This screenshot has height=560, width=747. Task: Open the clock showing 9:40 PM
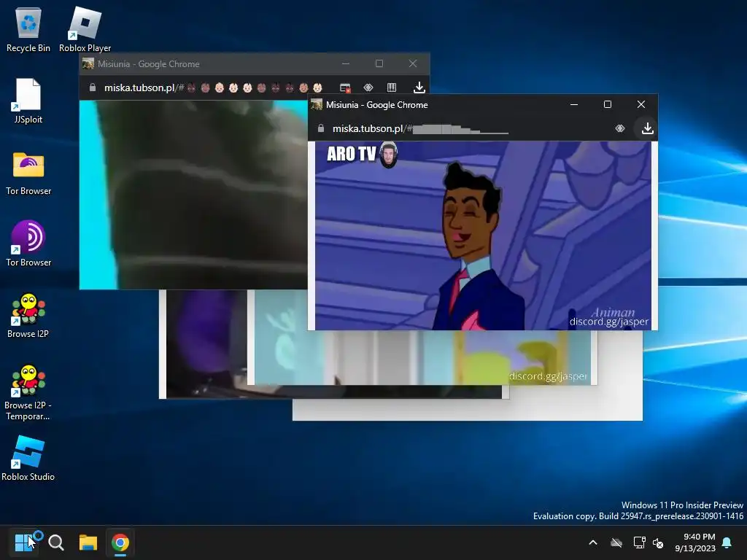pyautogui.click(x=695, y=542)
